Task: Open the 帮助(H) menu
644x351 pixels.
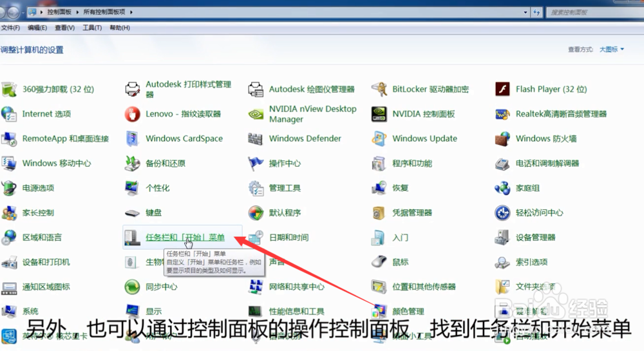Action: 120,28
